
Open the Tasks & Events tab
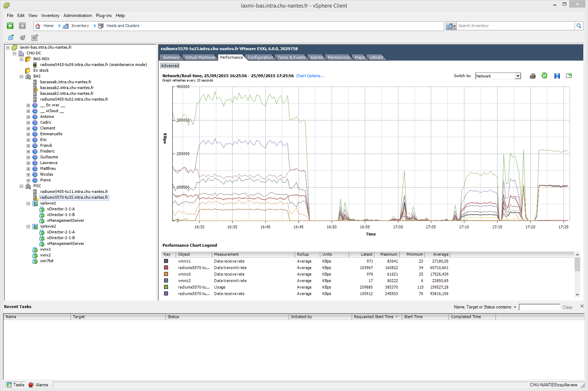click(291, 57)
